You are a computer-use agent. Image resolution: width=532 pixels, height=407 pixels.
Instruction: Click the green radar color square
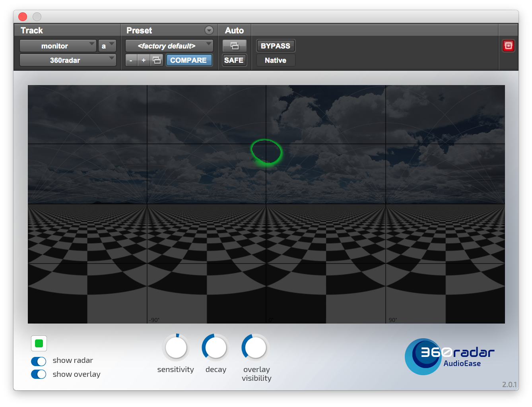pos(39,343)
